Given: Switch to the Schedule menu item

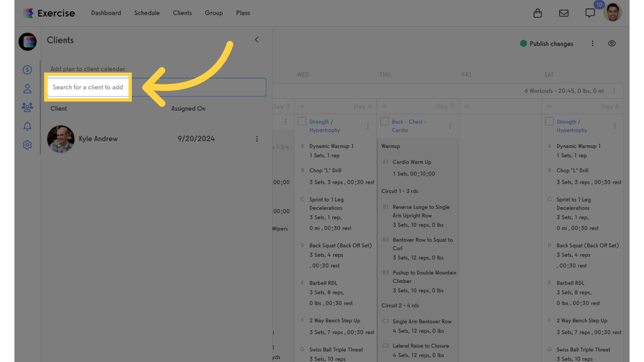Looking at the screenshot, I should (147, 13).
